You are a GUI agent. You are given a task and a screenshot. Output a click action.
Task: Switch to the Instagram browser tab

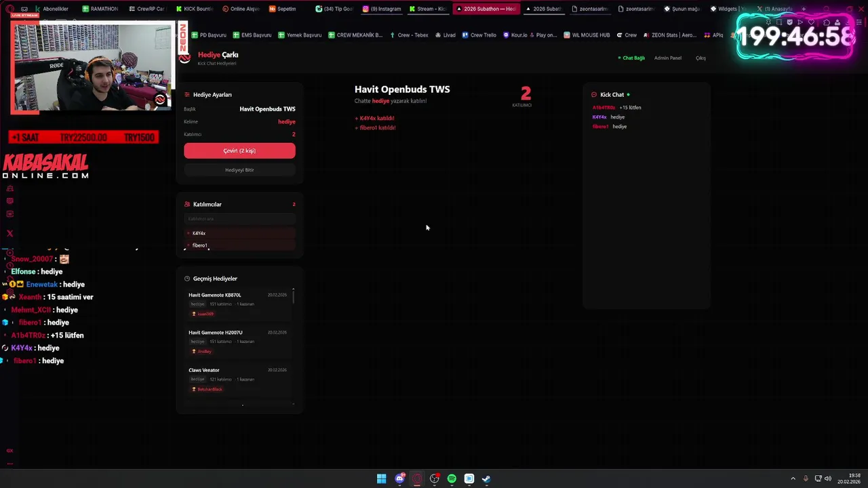click(382, 9)
